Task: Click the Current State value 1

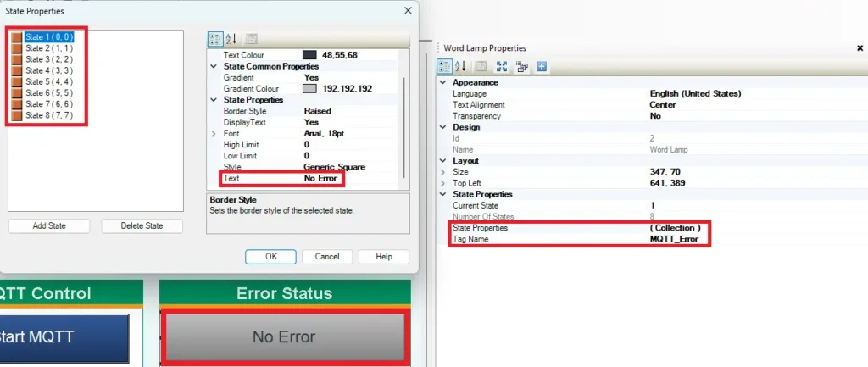Action: pyautogui.click(x=653, y=205)
